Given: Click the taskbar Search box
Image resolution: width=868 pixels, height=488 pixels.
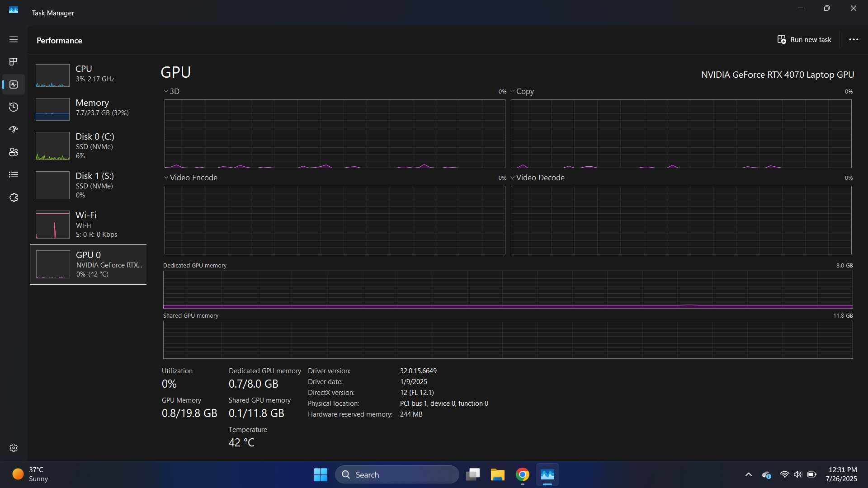Looking at the screenshot, I should pyautogui.click(x=397, y=474).
